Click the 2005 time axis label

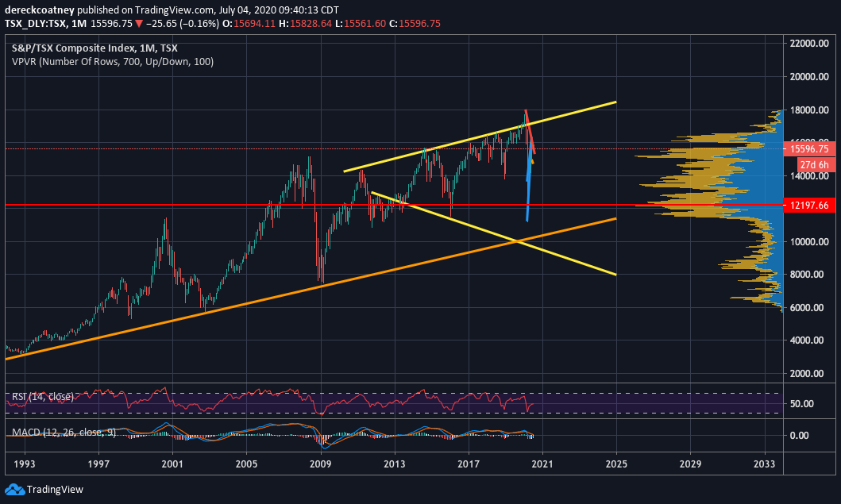[x=246, y=464]
